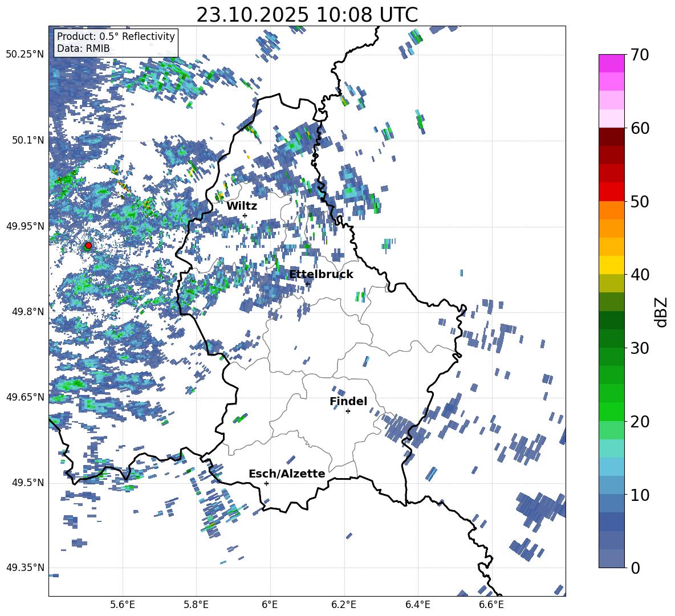Click the 50.25°N latitude label
Image resolution: width=675 pixels, height=616 pixels.
[x=25, y=55]
